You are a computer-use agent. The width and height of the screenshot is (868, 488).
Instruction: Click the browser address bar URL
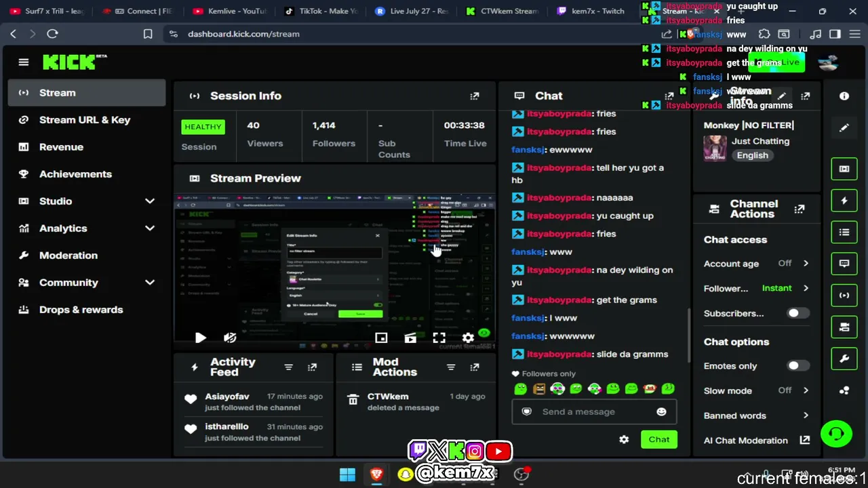243,34
